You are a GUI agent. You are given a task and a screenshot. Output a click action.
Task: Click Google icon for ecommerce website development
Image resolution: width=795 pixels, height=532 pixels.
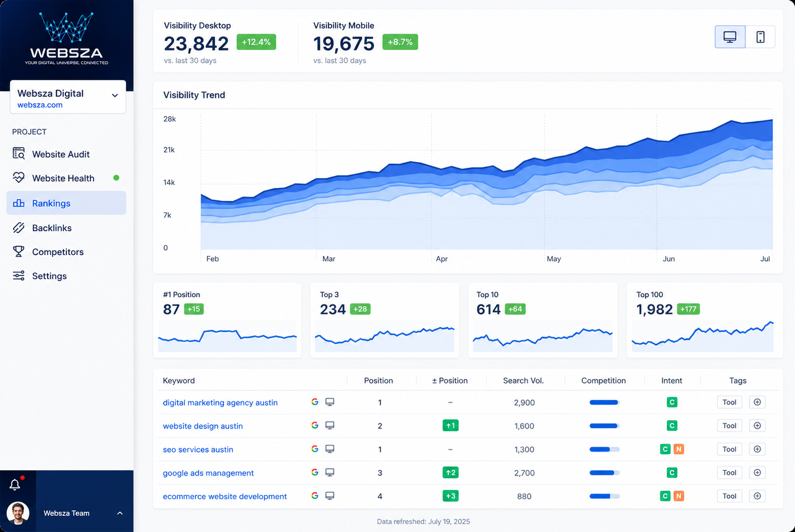(315, 496)
